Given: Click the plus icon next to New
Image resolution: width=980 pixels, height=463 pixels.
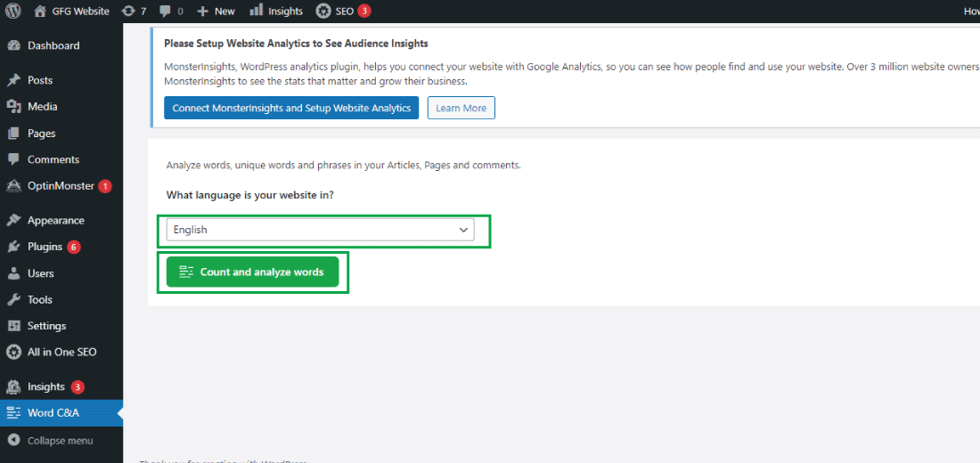Looking at the screenshot, I should pyautogui.click(x=202, y=12).
